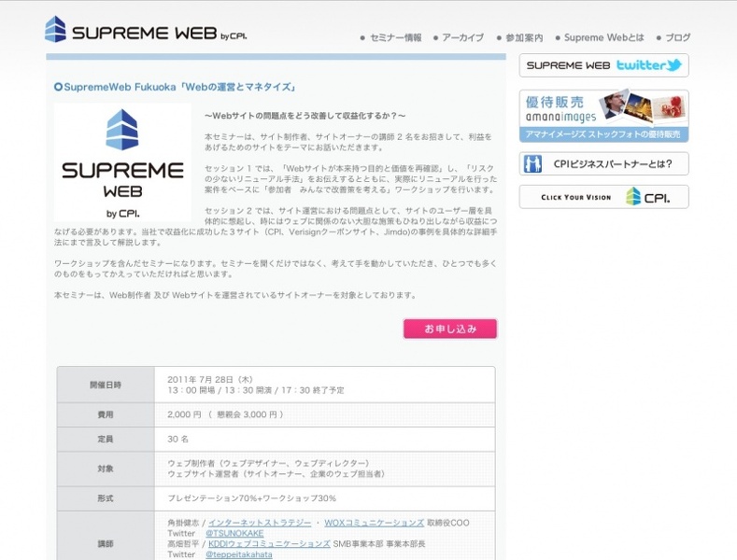Open the Supreme Webとは menu item
This screenshot has width=737, height=560.
pyautogui.click(x=604, y=37)
